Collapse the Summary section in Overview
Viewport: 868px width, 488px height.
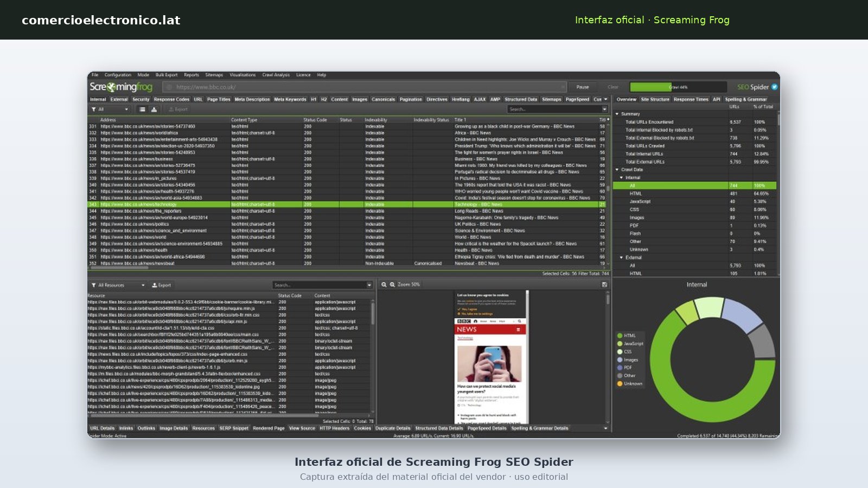(x=617, y=114)
